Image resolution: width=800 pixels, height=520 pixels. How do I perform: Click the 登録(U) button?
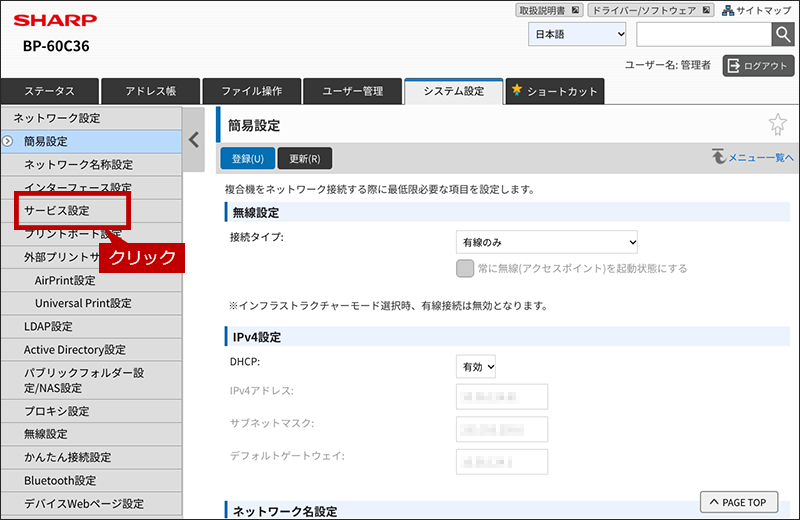click(x=247, y=158)
